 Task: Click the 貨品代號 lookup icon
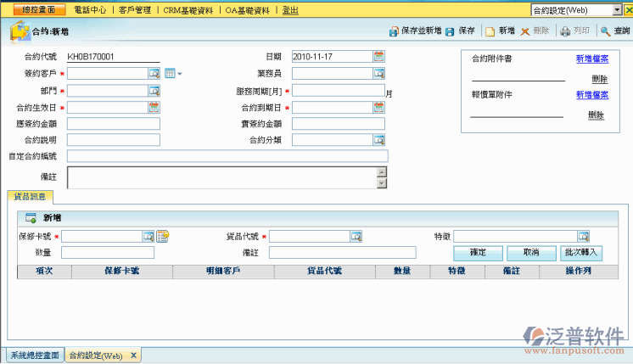tap(356, 236)
